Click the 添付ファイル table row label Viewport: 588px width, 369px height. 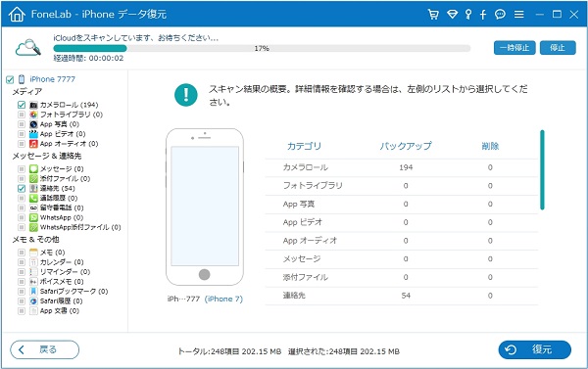click(x=305, y=277)
